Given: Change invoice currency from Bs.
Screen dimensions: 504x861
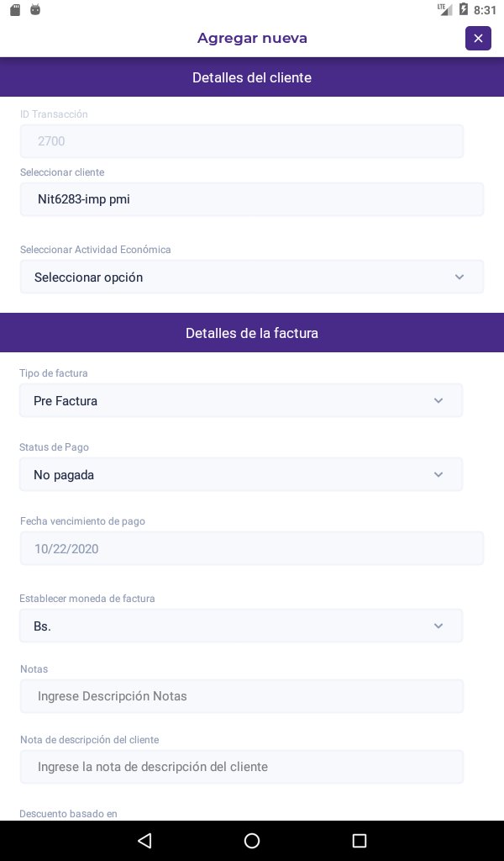Looking at the screenshot, I should click(241, 626).
